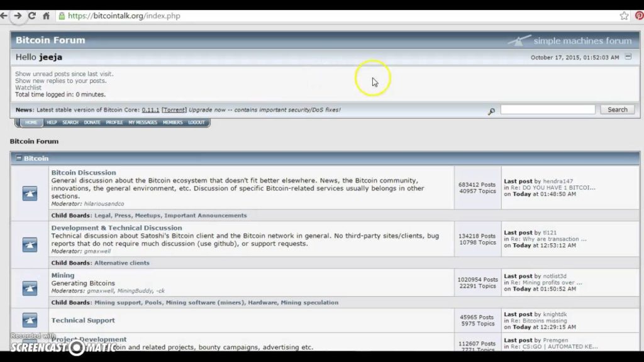Open the 'Re: DO YOU HAVE 1 BITCOI...' post

coord(553,187)
